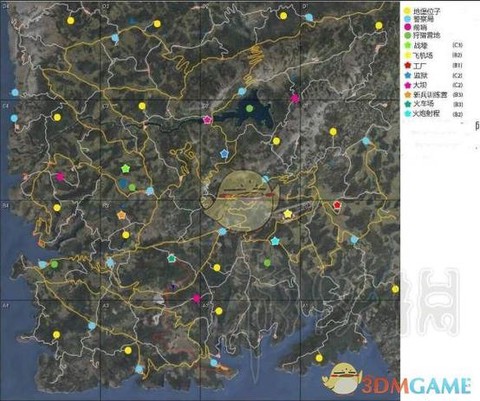
Task: Click the light-blue police marker touching the big yellow circle's bottom
Action: [x=223, y=231]
